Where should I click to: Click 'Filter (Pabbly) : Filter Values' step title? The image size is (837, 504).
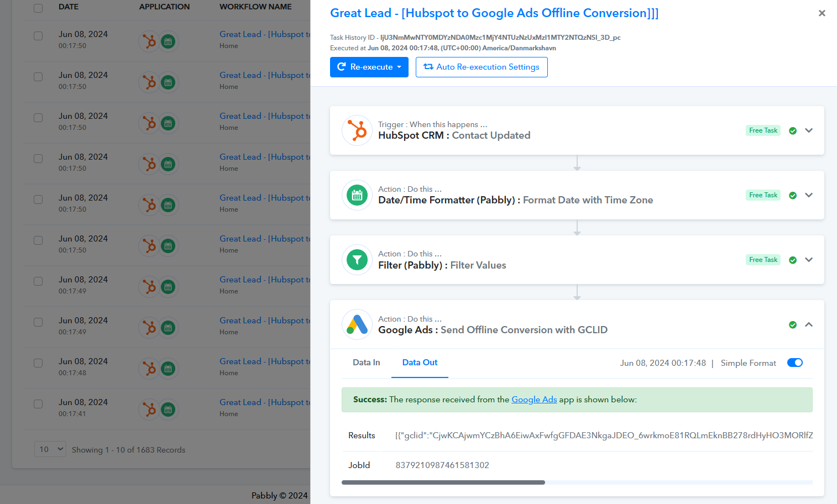(x=442, y=265)
